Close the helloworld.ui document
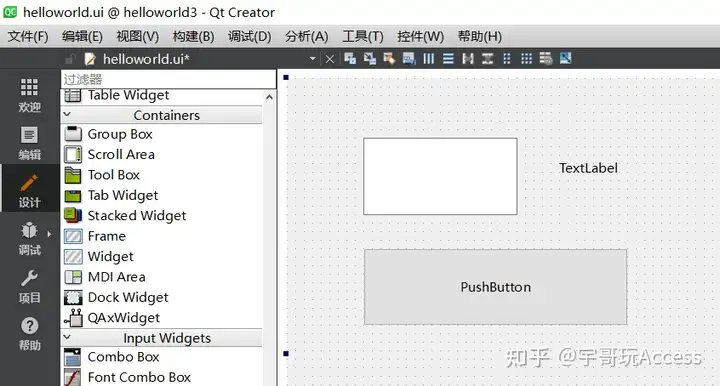The image size is (720, 386). coord(330,59)
